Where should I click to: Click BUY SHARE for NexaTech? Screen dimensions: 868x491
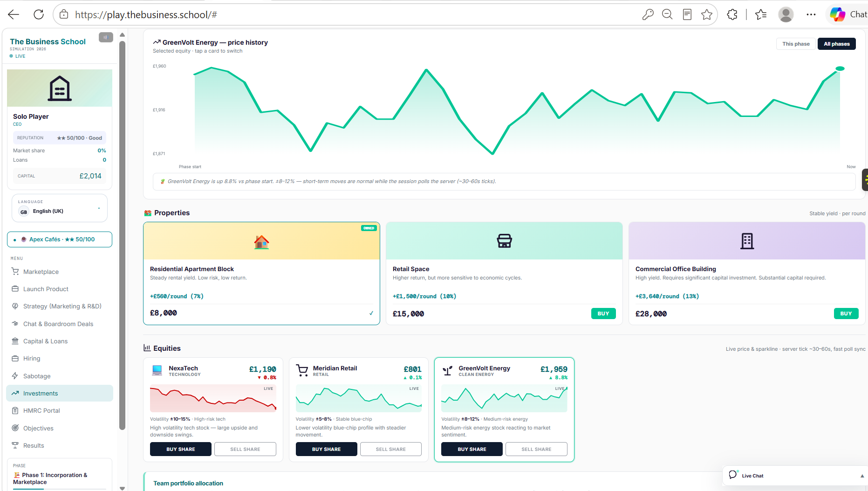pyautogui.click(x=181, y=449)
